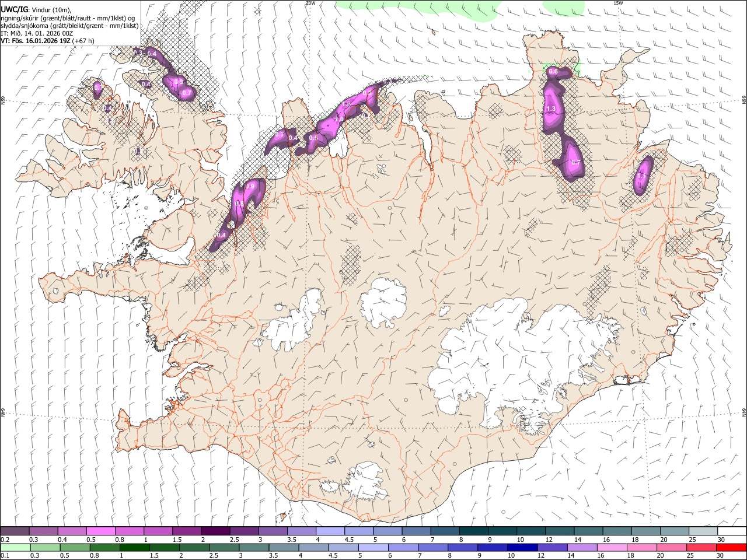
Task: Click the 'rigning/skúrir' description line
Action: coord(68,18)
